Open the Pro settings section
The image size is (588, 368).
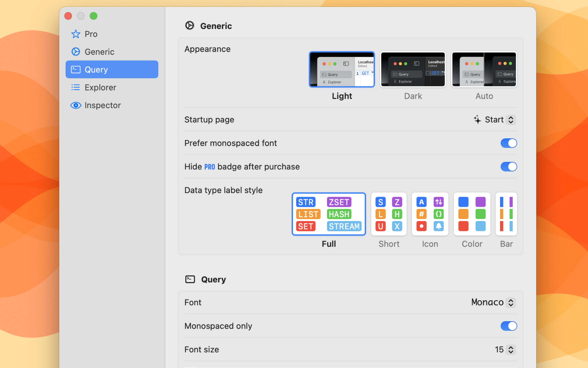(x=112, y=34)
